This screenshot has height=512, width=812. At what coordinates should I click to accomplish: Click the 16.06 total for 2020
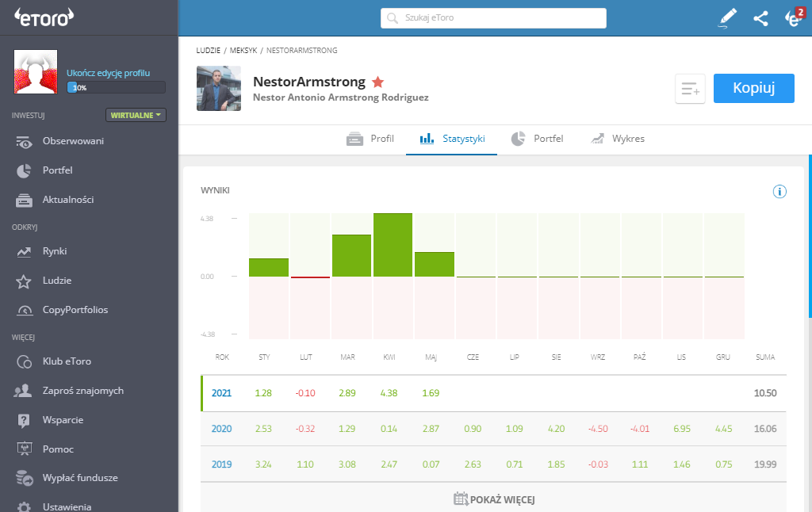[765, 429]
